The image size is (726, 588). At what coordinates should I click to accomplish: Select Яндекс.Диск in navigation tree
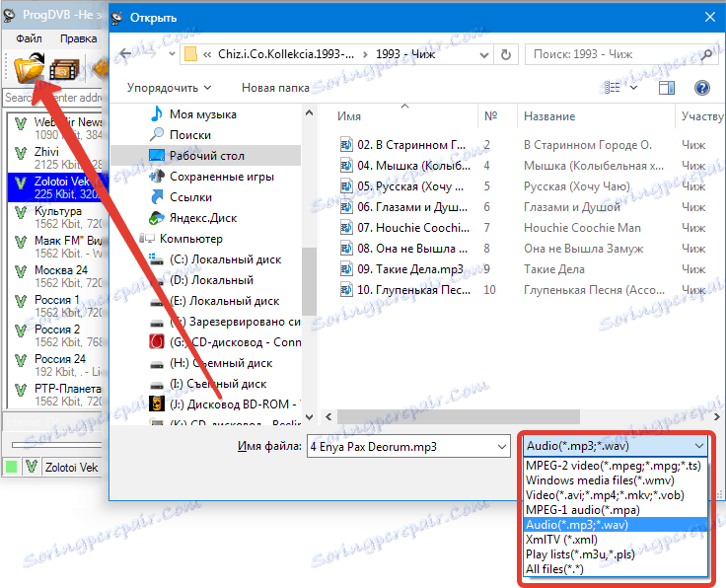tap(203, 218)
